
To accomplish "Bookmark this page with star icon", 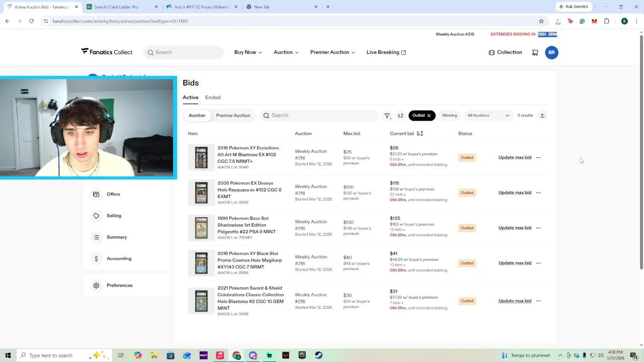I will pos(541,21).
